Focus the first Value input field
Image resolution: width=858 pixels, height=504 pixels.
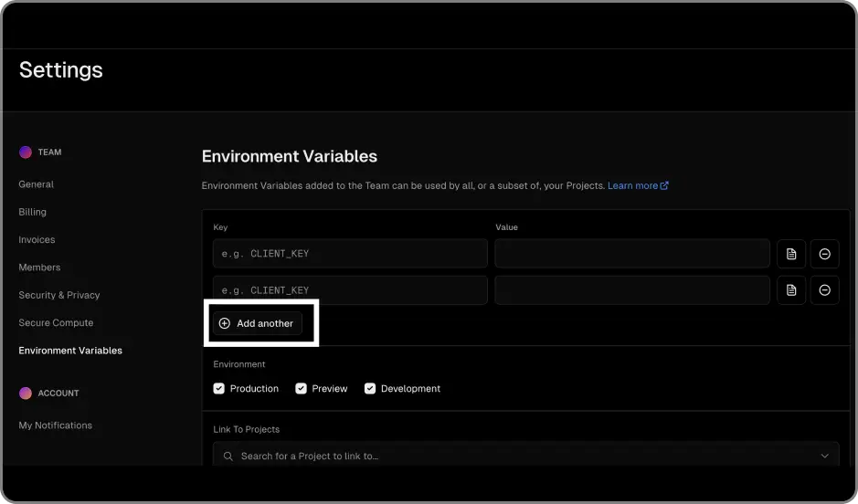click(x=632, y=254)
